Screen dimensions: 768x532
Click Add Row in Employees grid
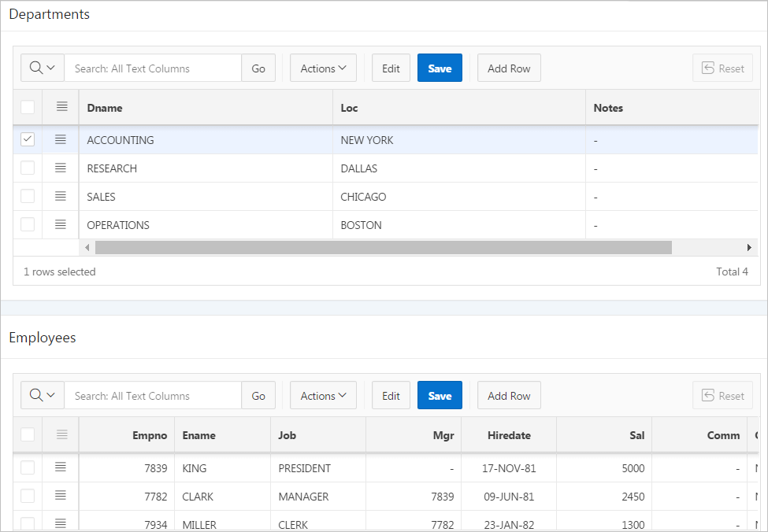click(x=509, y=395)
